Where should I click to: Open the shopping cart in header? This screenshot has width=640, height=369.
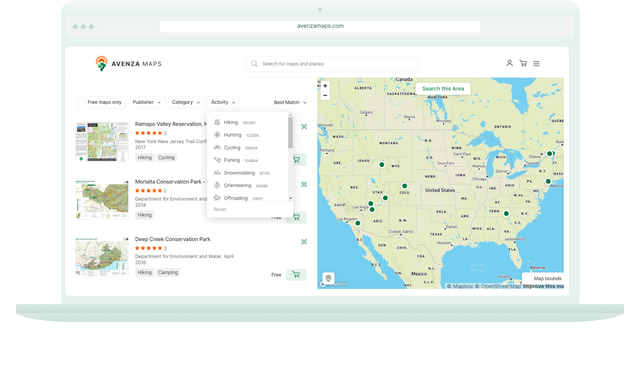tap(523, 63)
